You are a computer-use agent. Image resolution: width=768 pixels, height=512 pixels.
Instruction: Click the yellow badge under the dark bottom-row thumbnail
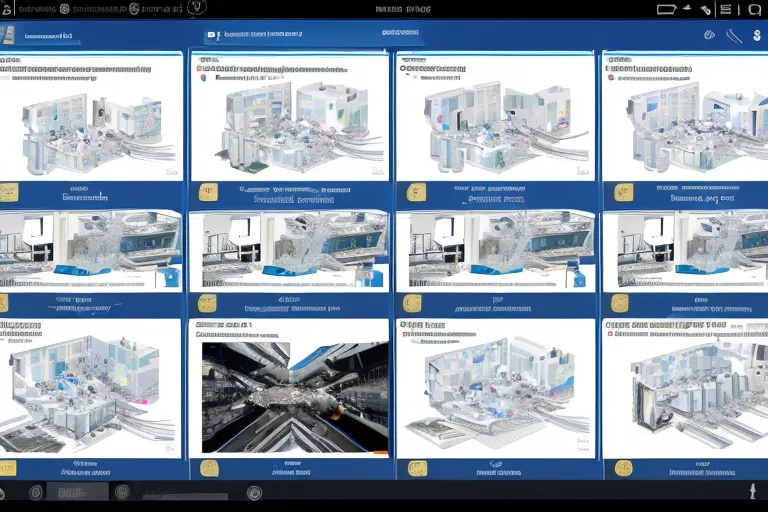pyautogui.click(x=209, y=468)
